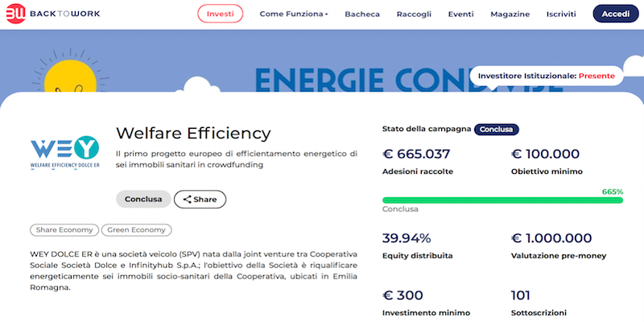Click the Conclusa status button

pos(143,199)
